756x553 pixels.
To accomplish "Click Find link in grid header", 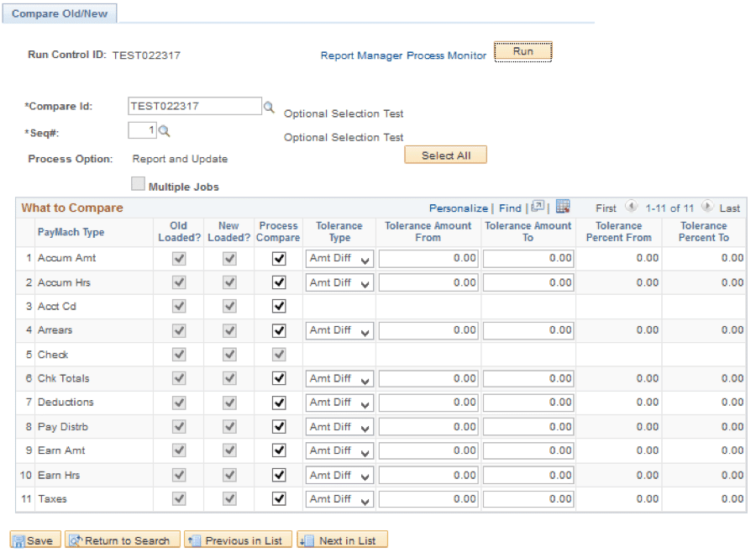I will pyautogui.click(x=510, y=208).
